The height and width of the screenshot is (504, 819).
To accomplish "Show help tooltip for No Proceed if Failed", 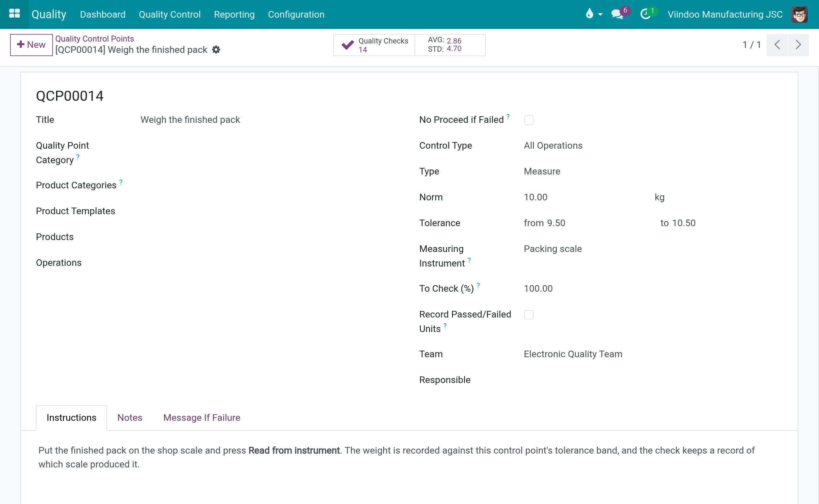I will coord(508,116).
